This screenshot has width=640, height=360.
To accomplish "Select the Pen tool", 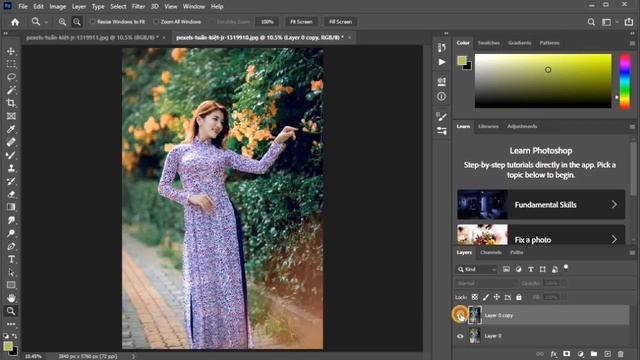I will click(x=11, y=246).
